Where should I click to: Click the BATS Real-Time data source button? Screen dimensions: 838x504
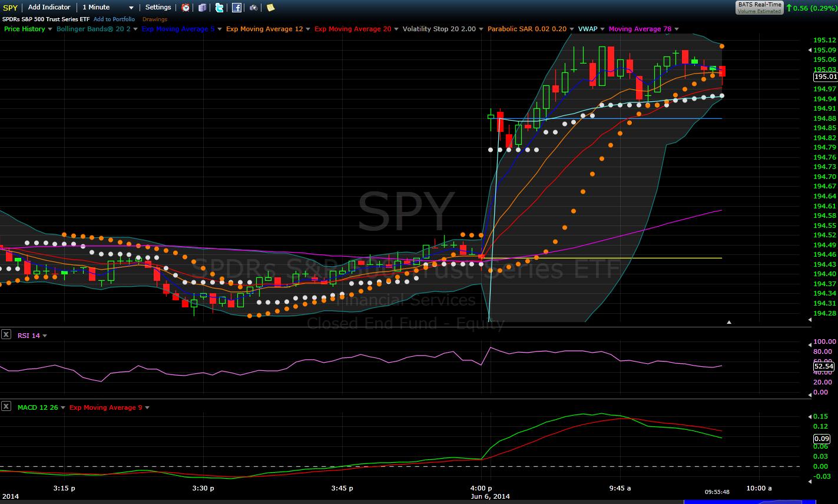(760, 7)
